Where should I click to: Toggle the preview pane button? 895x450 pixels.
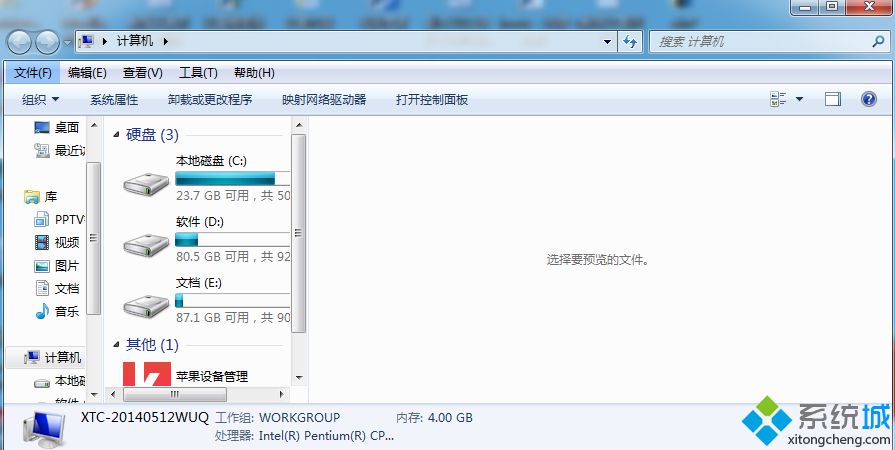tap(833, 99)
